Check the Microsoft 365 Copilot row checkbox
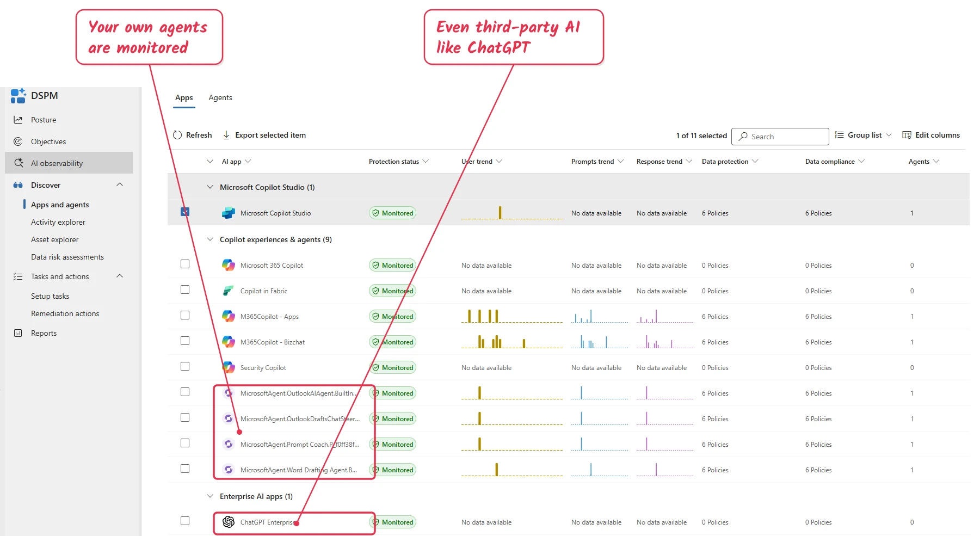 (x=185, y=264)
